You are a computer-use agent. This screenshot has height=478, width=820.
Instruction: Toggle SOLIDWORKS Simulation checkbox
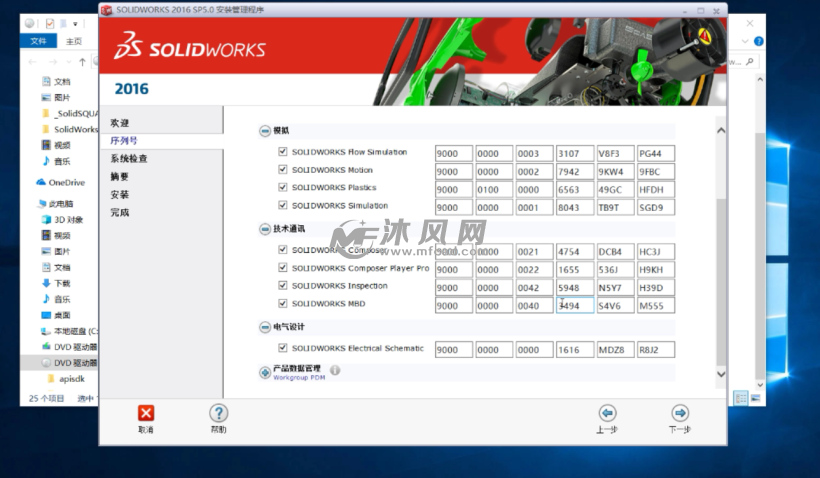[283, 205]
